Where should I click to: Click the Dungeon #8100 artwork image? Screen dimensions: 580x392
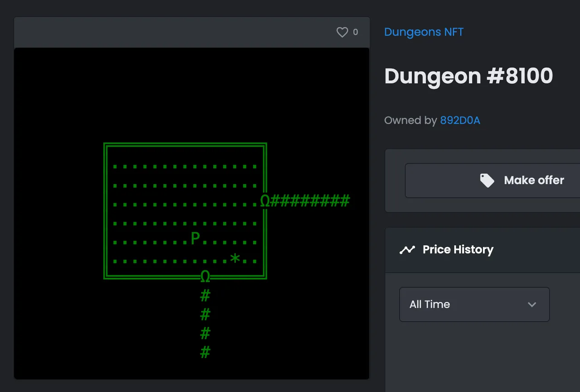(192, 213)
